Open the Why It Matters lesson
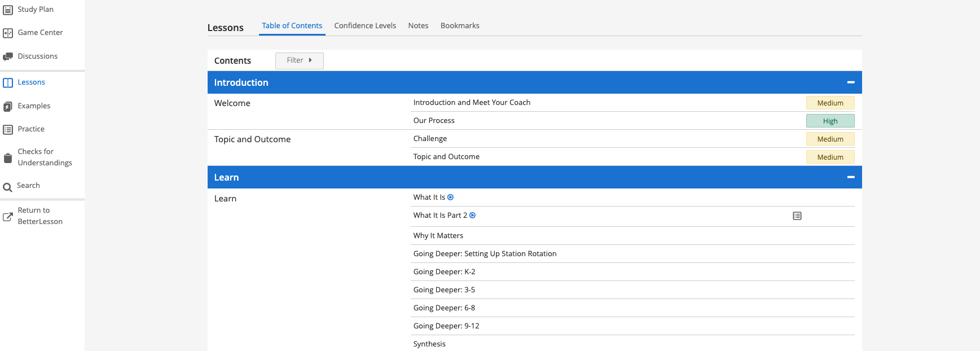This screenshot has width=980, height=351. click(x=438, y=236)
